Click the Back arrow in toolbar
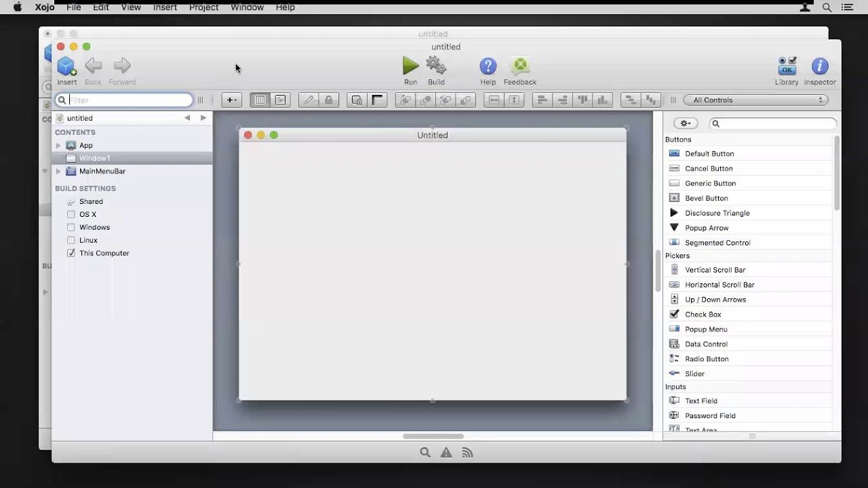Viewport: 868px width, 488px height. click(94, 66)
